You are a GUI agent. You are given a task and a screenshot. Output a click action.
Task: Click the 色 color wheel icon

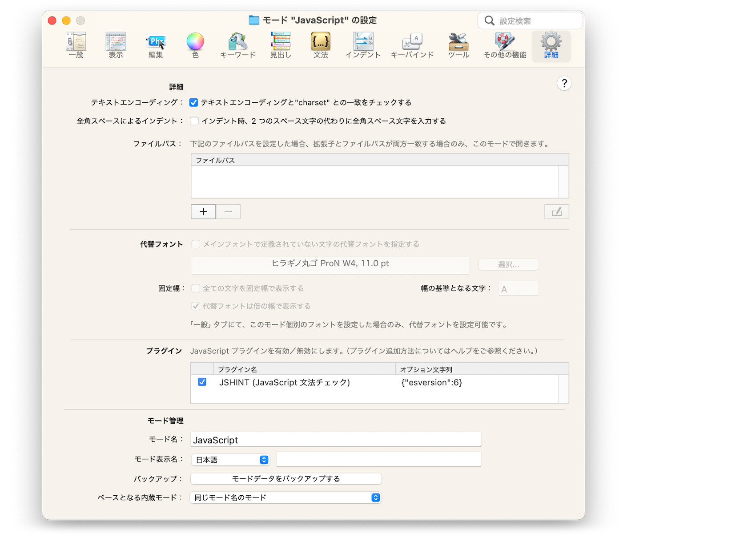(x=195, y=45)
